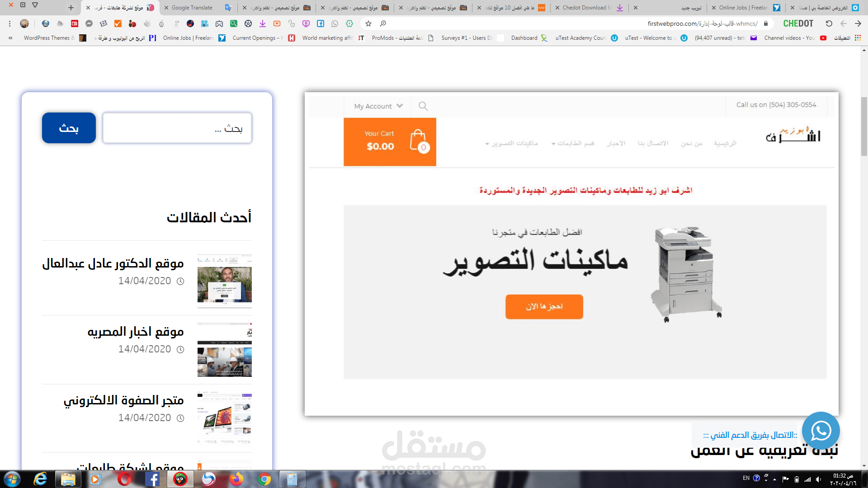This screenshot has height=488, width=868.
Task: Open article متجر الصفوة الالكتروني
Action: click(123, 400)
